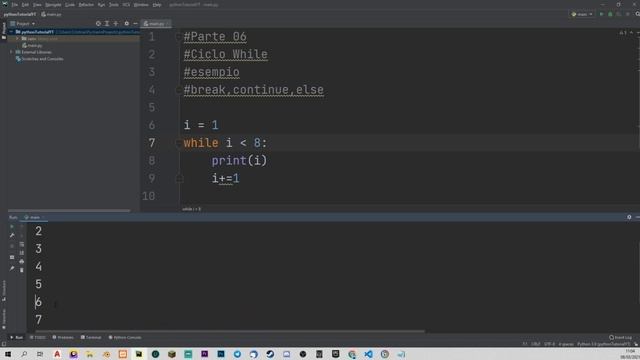Toggle soft-wrap in Run output
This screenshot has height=360, width=640.
[x=22, y=244]
